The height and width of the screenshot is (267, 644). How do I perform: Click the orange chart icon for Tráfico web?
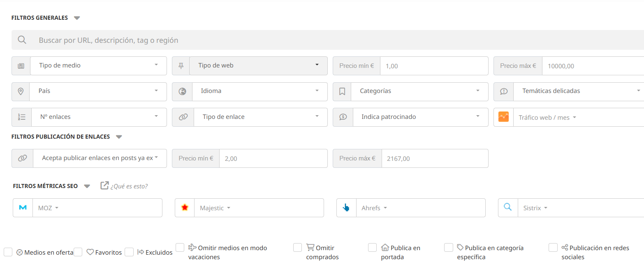point(503,117)
